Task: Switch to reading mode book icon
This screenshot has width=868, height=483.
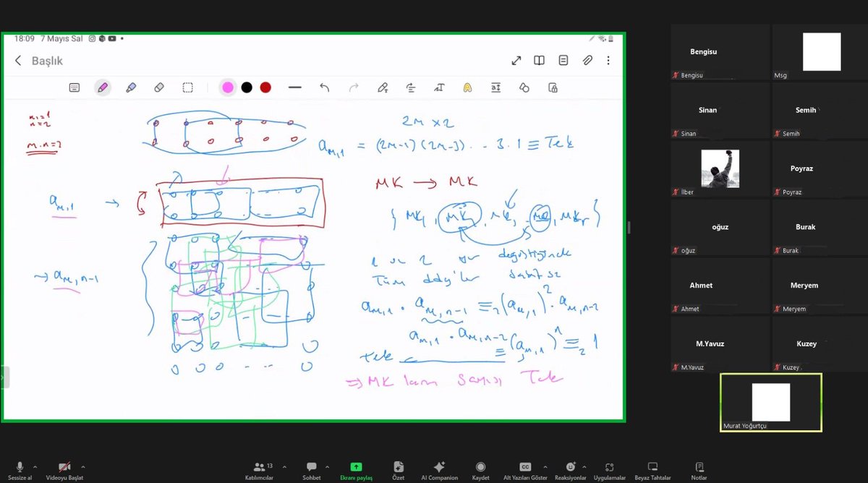Action: point(539,61)
